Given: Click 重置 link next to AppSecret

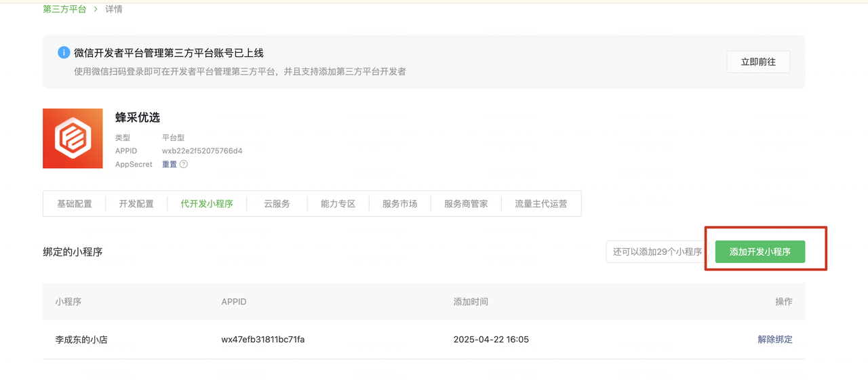Looking at the screenshot, I should coord(169,164).
